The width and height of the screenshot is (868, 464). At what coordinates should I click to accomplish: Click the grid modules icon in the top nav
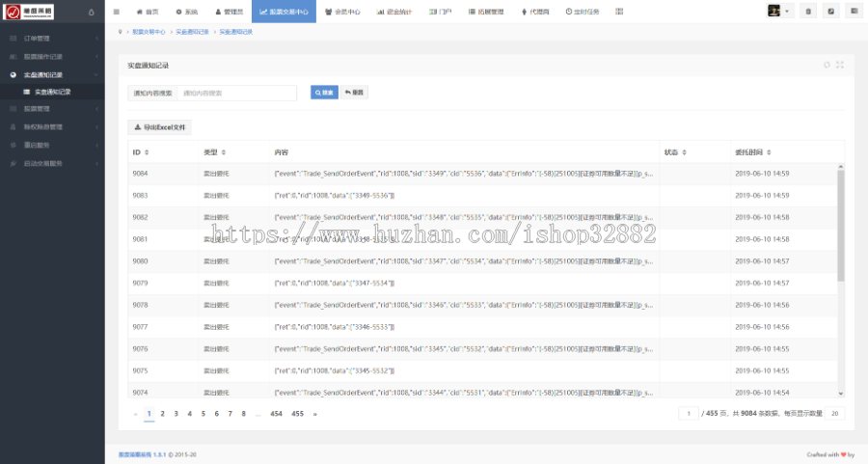619,12
